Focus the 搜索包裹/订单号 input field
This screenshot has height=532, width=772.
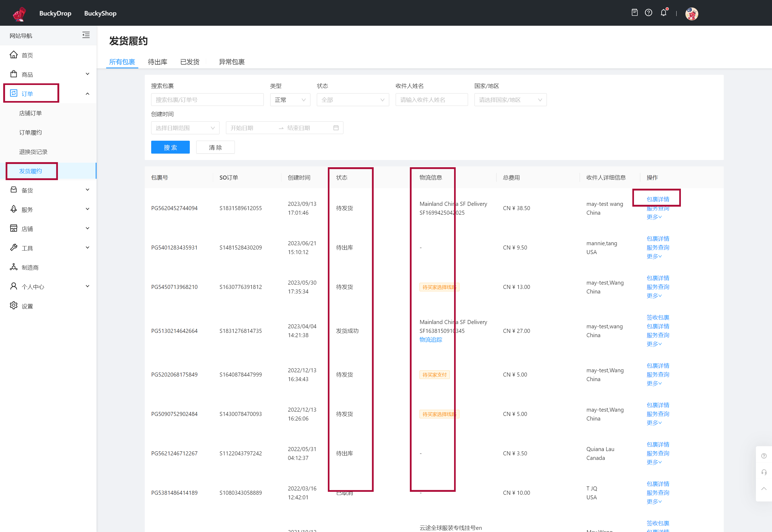[x=207, y=100]
